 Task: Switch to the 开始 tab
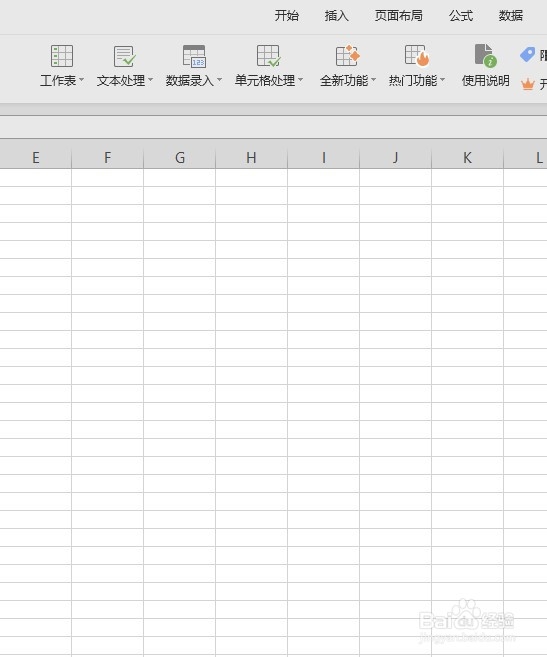click(x=287, y=16)
